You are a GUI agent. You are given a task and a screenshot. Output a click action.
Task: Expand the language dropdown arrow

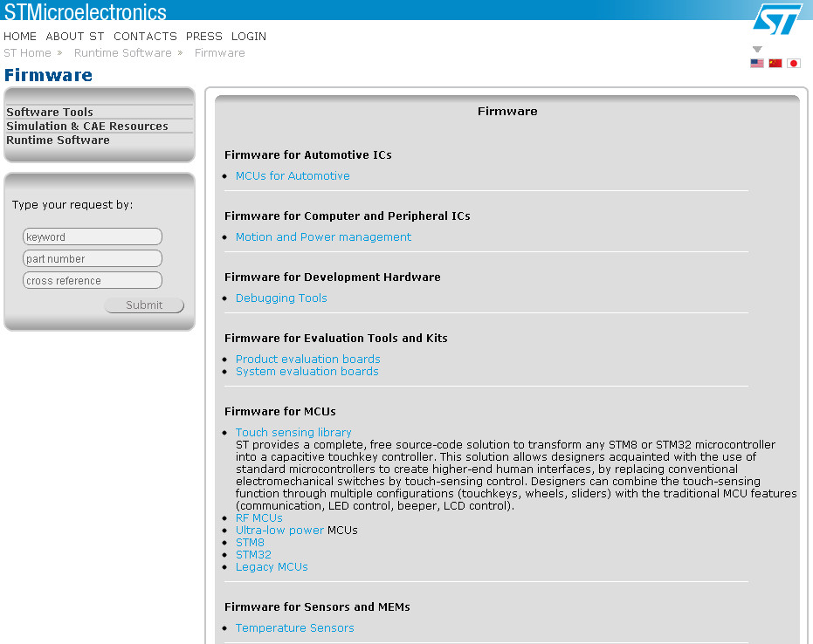tap(757, 49)
